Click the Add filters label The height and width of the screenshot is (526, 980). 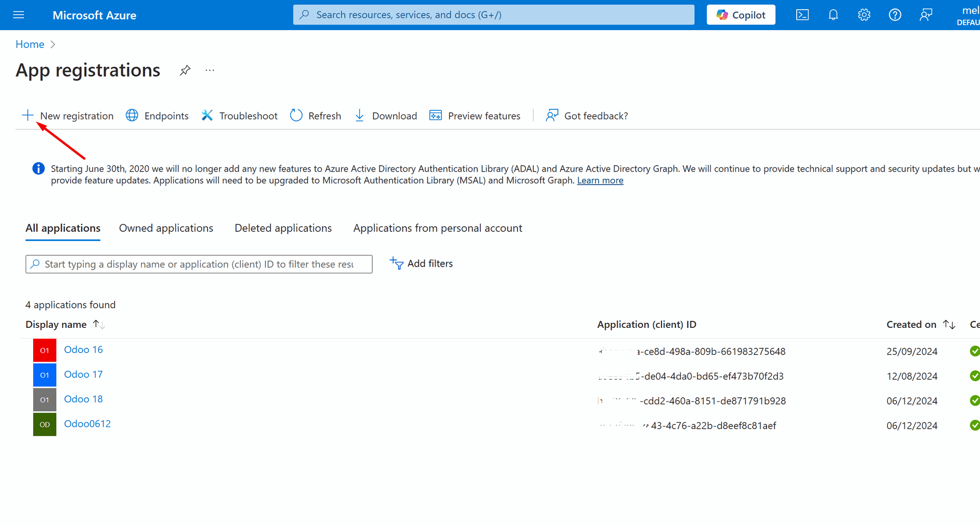pos(430,264)
